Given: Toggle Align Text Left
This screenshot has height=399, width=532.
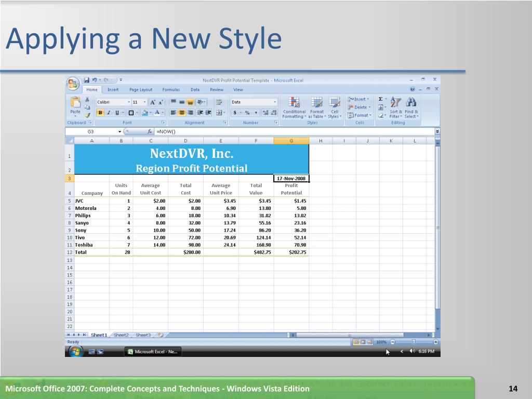Looking at the screenshot, I should (173, 113).
